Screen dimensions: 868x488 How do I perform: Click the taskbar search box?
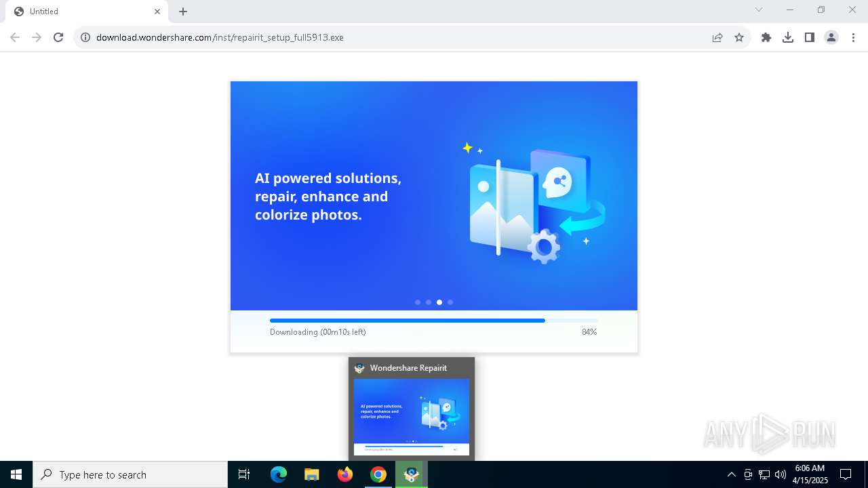click(130, 474)
